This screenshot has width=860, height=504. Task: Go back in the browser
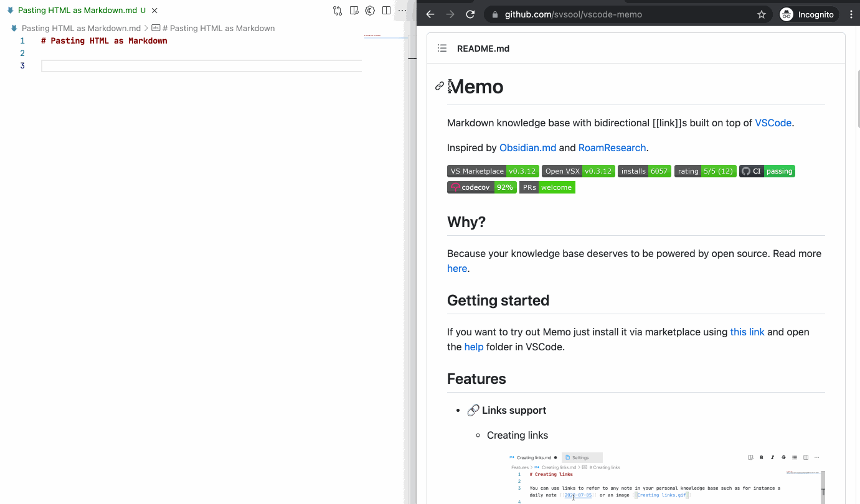(x=430, y=14)
